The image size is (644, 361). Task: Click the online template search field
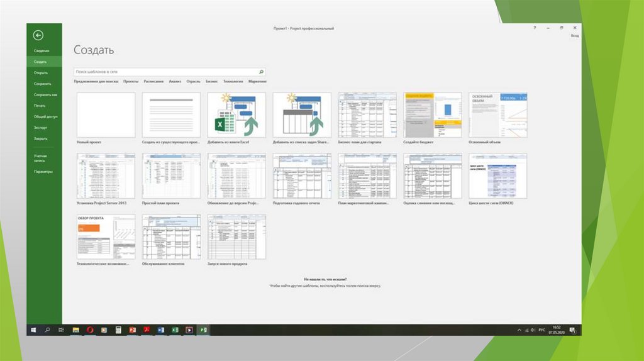pyautogui.click(x=169, y=72)
